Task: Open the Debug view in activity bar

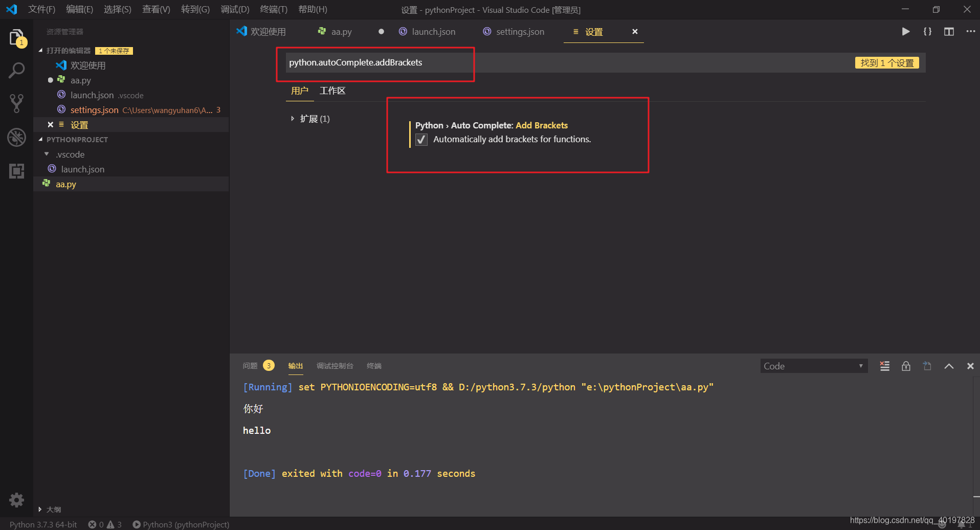Action: pyautogui.click(x=16, y=137)
